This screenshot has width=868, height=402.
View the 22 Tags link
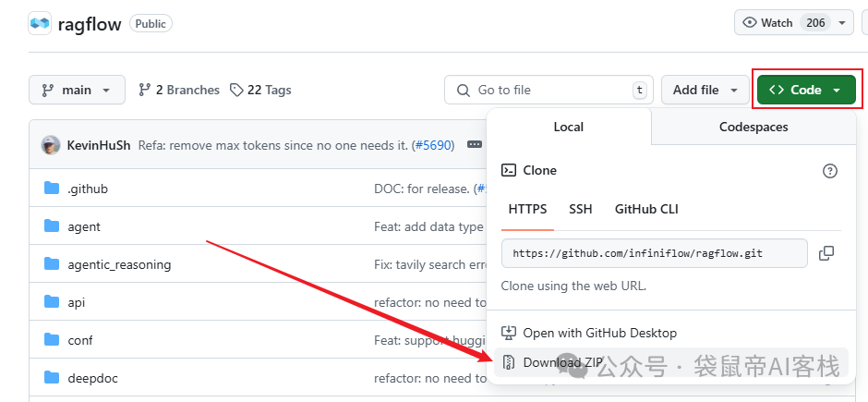point(260,90)
